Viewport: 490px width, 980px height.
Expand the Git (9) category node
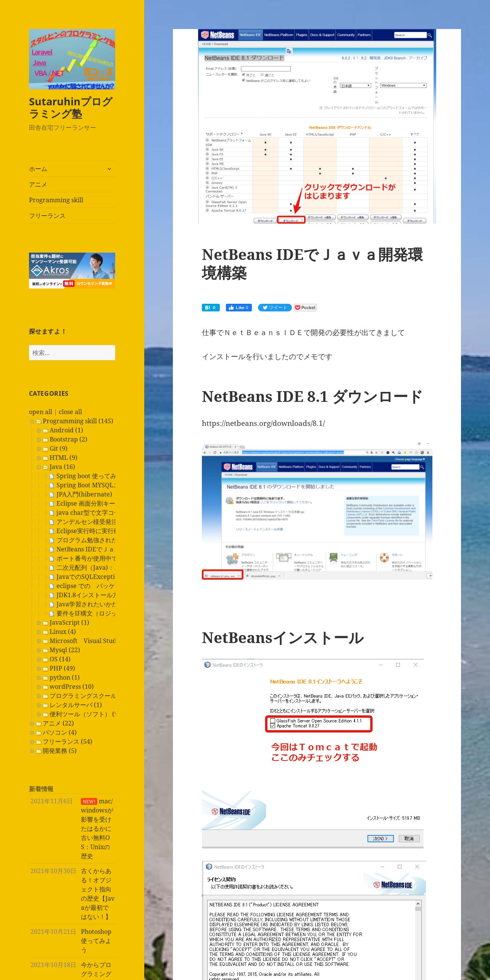pos(39,449)
